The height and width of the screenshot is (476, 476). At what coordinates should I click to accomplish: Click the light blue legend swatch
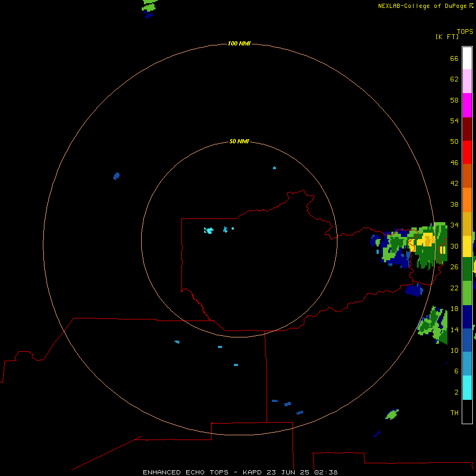click(467, 363)
